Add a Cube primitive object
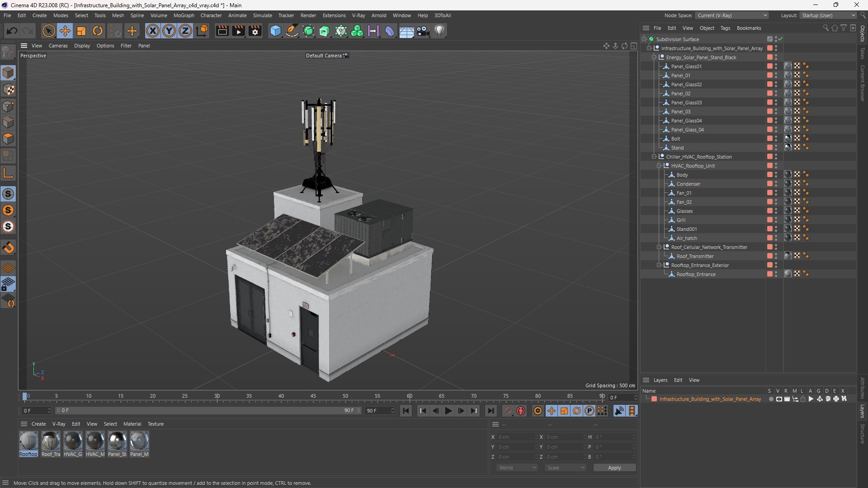The width and height of the screenshot is (868, 488). click(x=275, y=31)
